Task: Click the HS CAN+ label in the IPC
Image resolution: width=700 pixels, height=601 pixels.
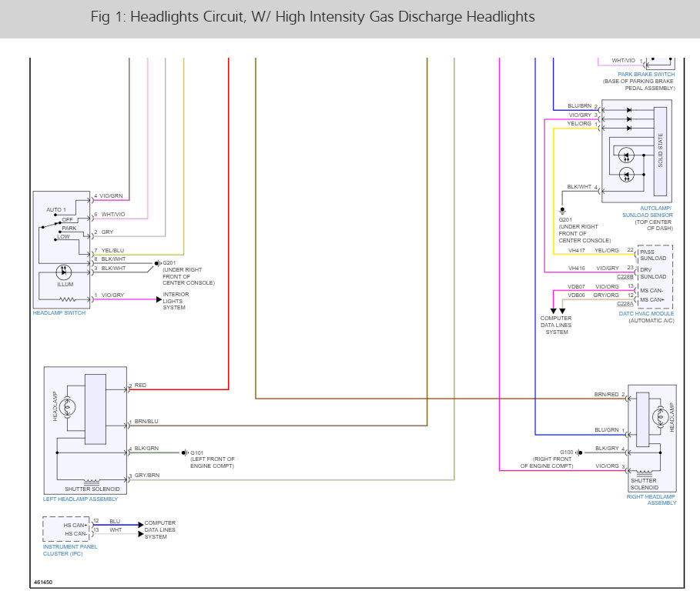Action: [x=75, y=525]
